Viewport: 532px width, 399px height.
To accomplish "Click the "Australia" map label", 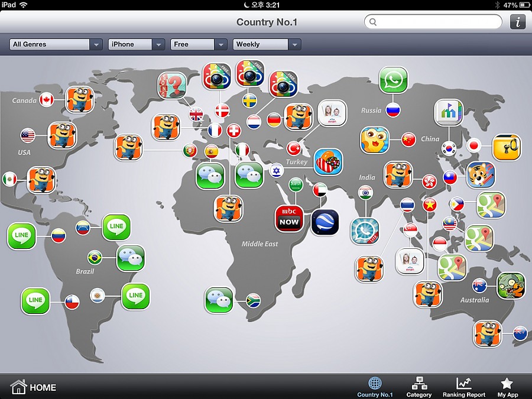I will [x=475, y=300].
